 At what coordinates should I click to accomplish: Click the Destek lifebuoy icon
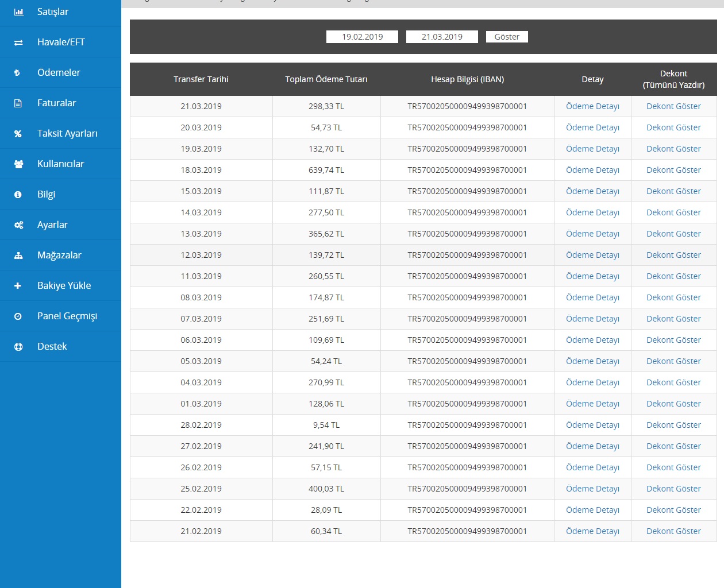point(18,347)
